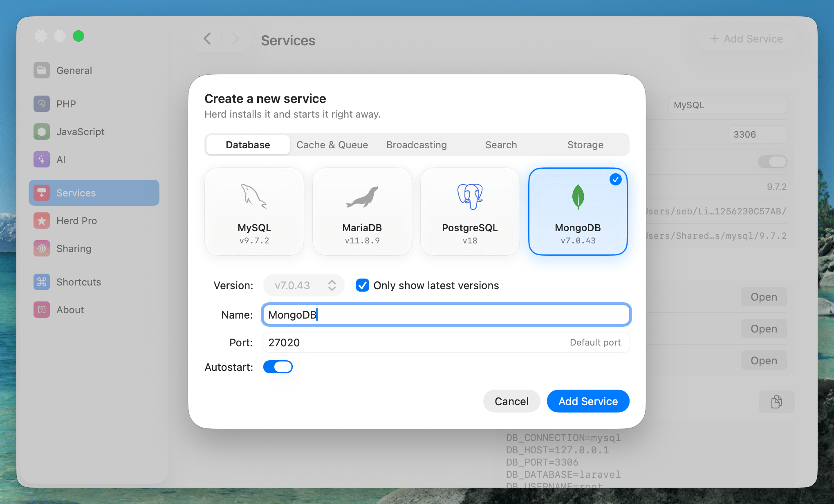Switch to the Storage tab
834x504 pixels.
pyautogui.click(x=585, y=145)
